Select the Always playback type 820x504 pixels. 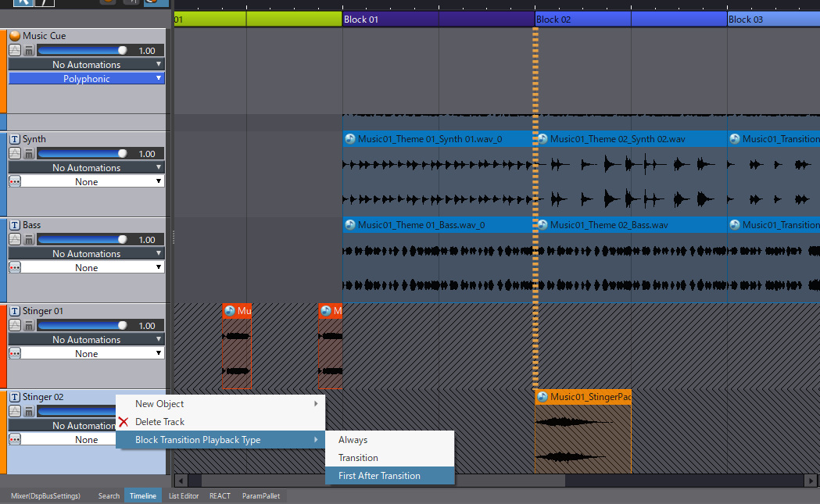[389, 440]
